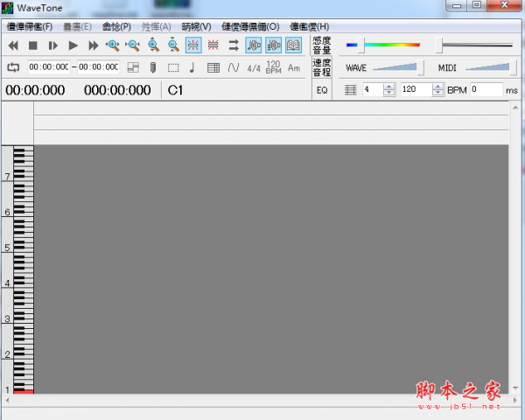Increase BPM value with up arrow
This screenshot has width=525, height=420.
437,87
